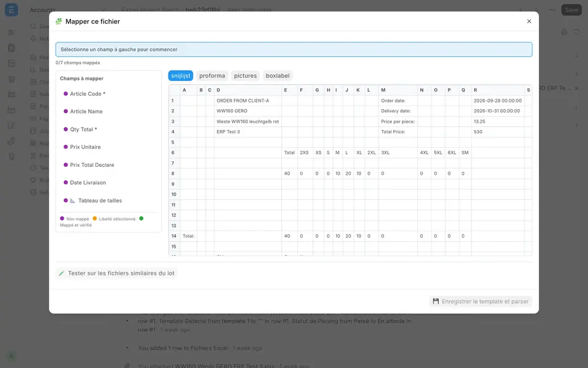Click the size-table ruler icon

(73, 201)
